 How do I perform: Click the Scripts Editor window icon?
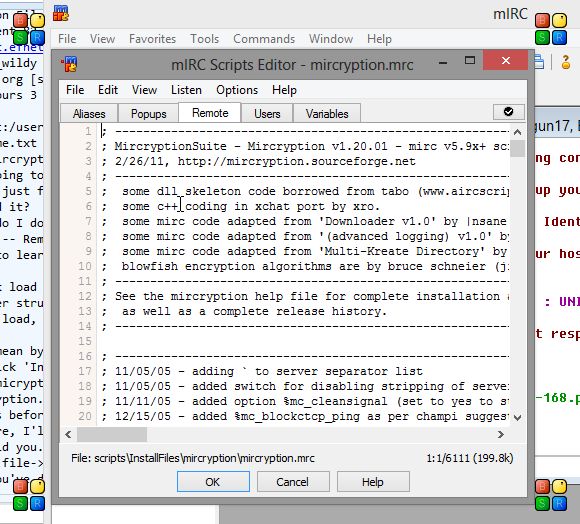[69, 64]
